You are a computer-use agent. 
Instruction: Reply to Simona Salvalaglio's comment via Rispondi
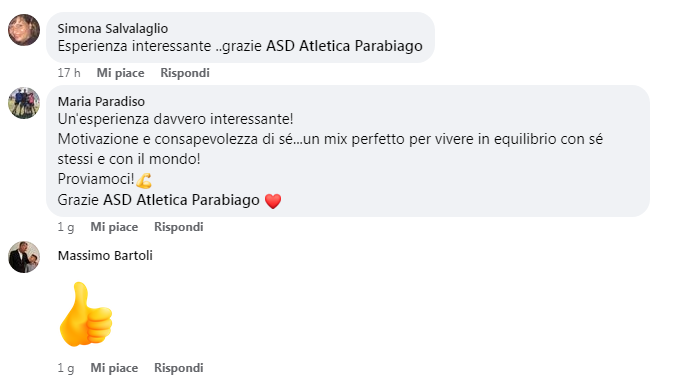pyautogui.click(x=185, y=73)
